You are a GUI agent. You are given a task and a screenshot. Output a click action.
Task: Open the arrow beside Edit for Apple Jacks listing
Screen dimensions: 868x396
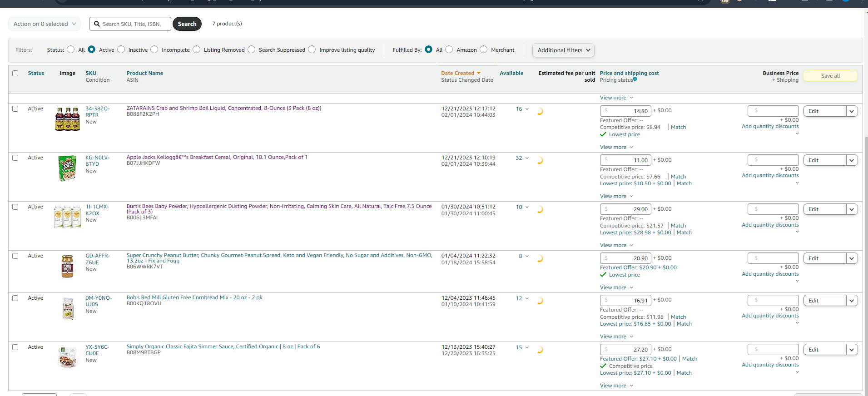tap(852, 160)
